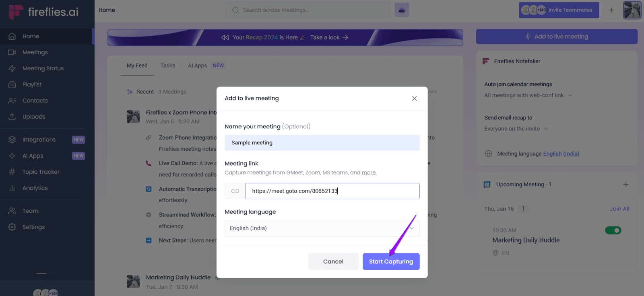This screenshot has height=296, width=644.
Task: Click the Topic Tracker hash icon
Action: click(x=12, y=172)
